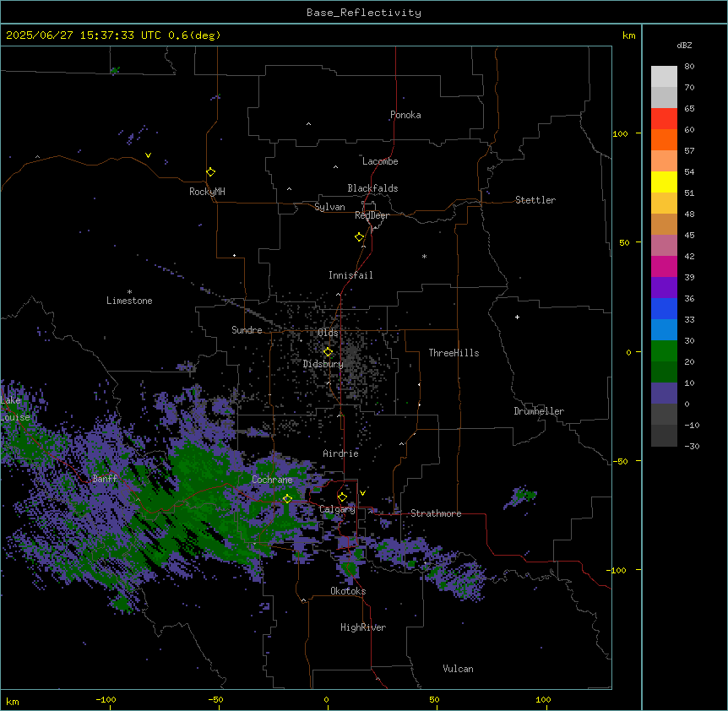This screenshot has width=728, height=711.
Task: Click the Ponoka city label
Action: click(x=405, y=115)
